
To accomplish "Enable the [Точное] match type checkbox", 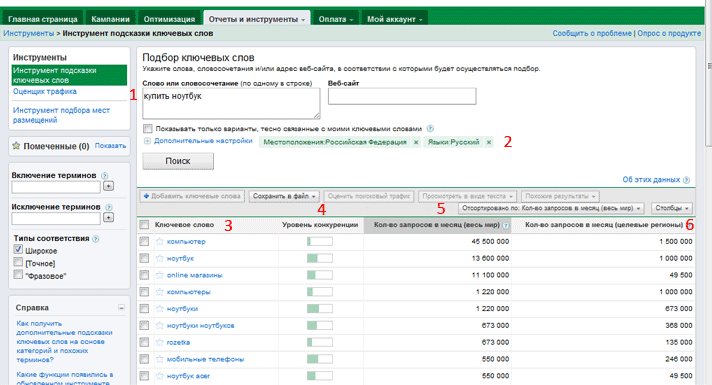I will pos(18,262).
